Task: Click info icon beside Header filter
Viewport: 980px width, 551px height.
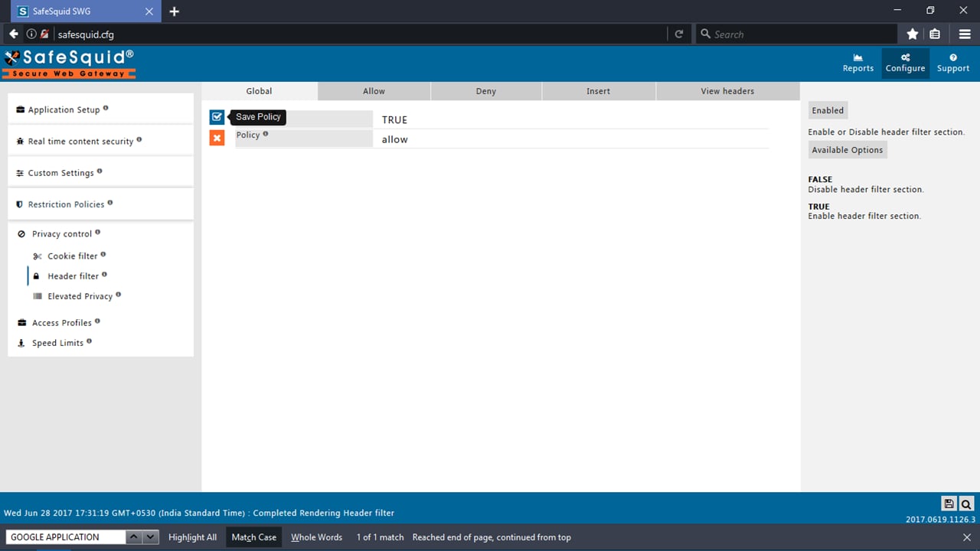Action: tap(105, 275)
